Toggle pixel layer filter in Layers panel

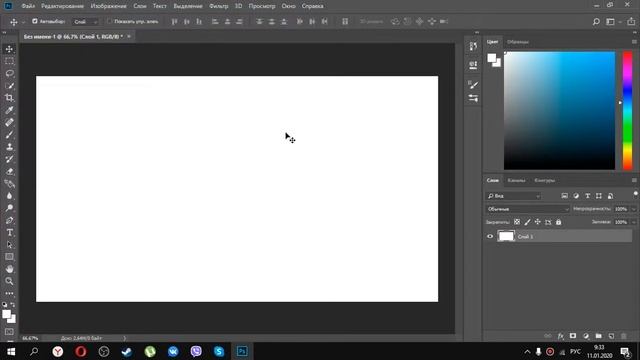coord(564,196)
